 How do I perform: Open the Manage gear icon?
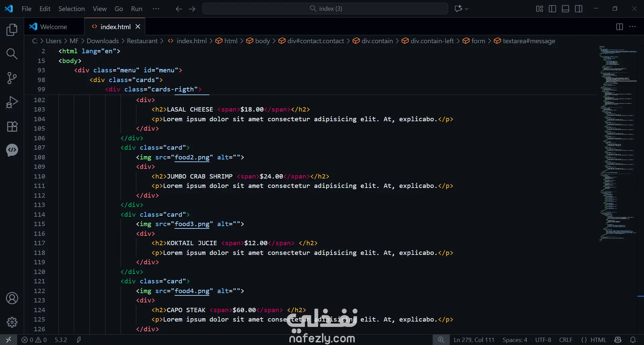click(x=12, y=322)
